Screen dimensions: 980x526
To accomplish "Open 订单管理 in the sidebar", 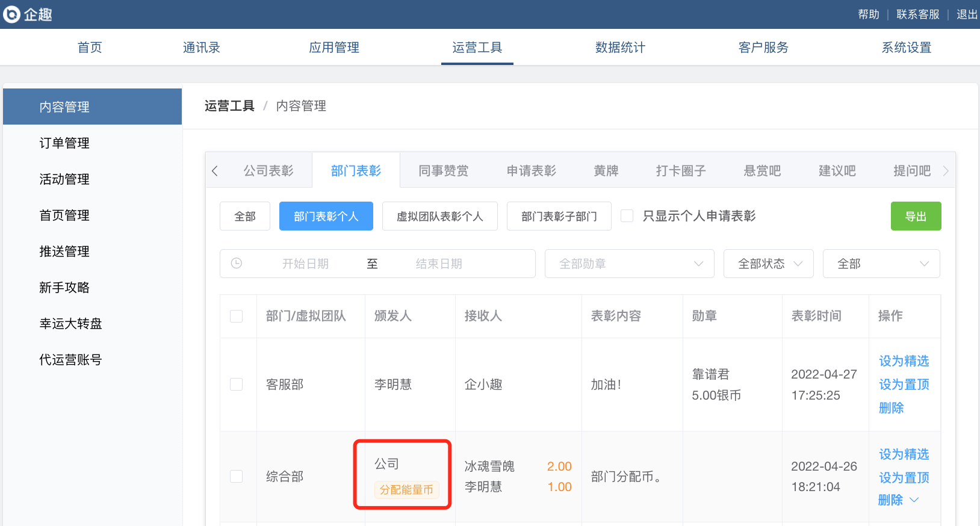I will tap(92, 143).
